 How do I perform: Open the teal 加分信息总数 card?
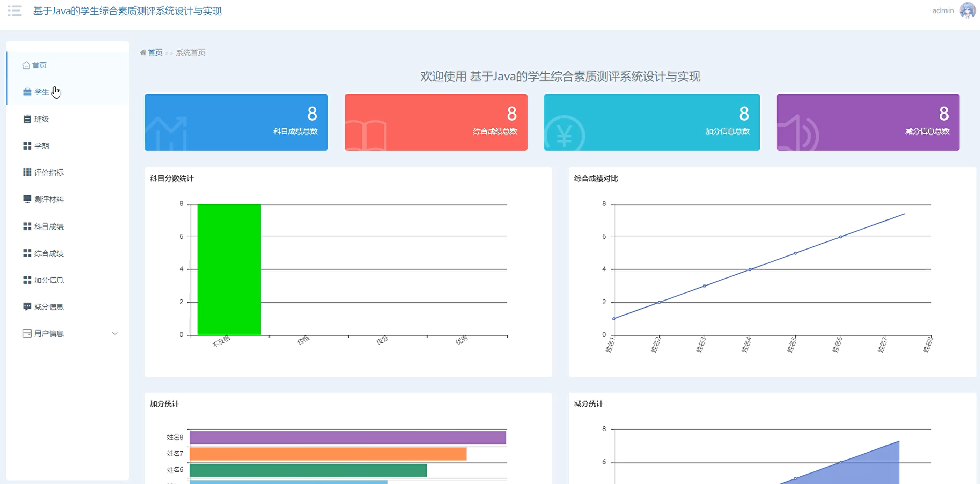point(652,122)
